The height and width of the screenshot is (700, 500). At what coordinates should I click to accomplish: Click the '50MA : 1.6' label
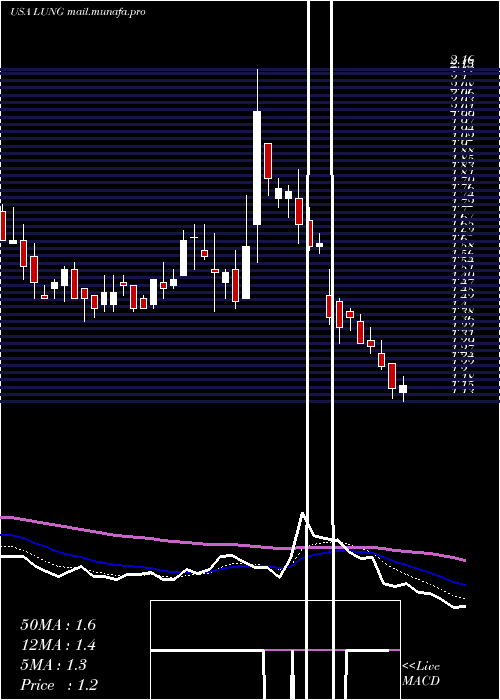click(58, 625)
